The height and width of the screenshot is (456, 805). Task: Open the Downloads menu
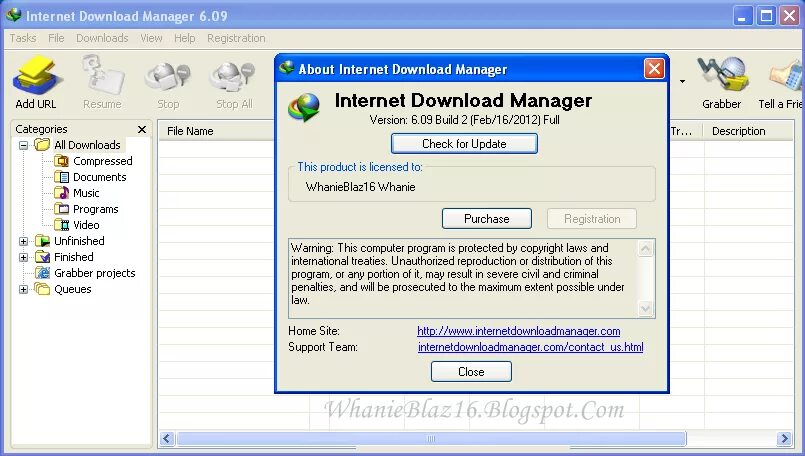(102, 38)
